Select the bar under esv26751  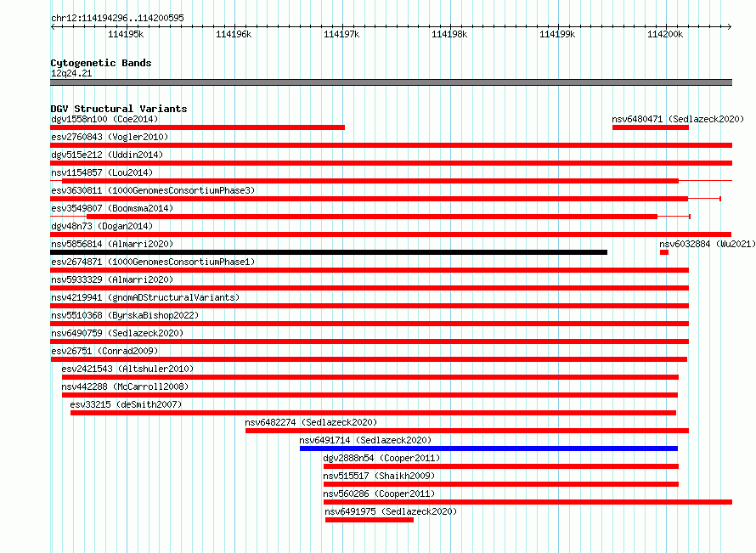(369, 359)
